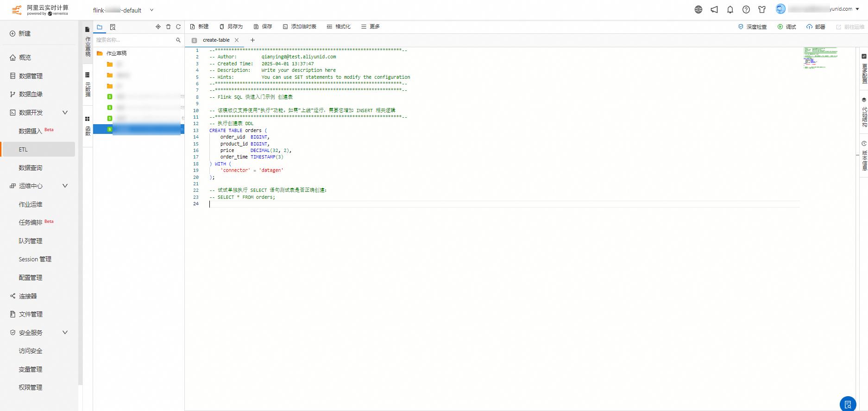The height and width of the screenshot is (411, 868).
Task: Collapse the 数据开发 menu section
Action: (65, 113)
